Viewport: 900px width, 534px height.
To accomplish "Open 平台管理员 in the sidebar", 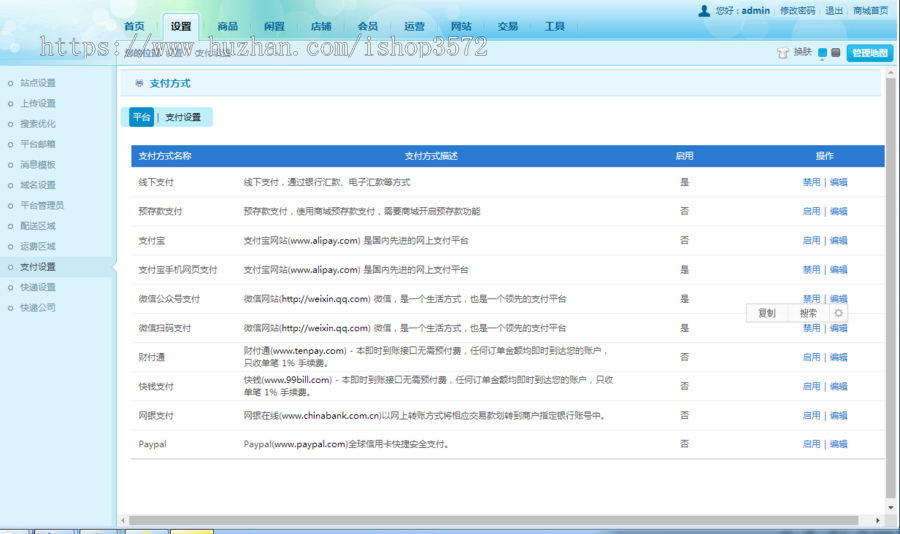I will point(42,206).
